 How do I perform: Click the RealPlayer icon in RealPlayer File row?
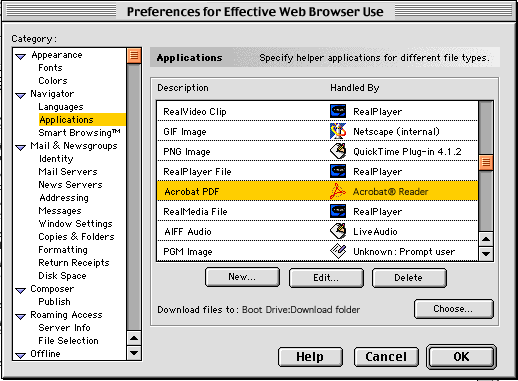pyautogui.click(x=338, y=171)
